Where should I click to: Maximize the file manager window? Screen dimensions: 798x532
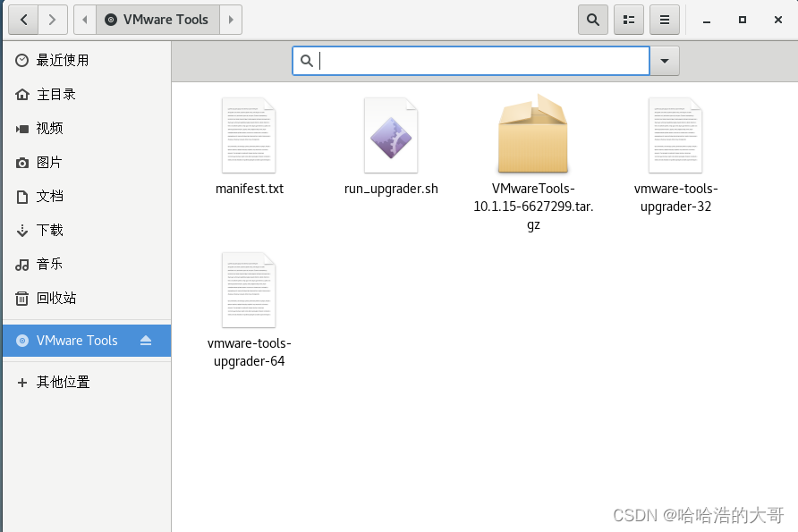(742, 20)
